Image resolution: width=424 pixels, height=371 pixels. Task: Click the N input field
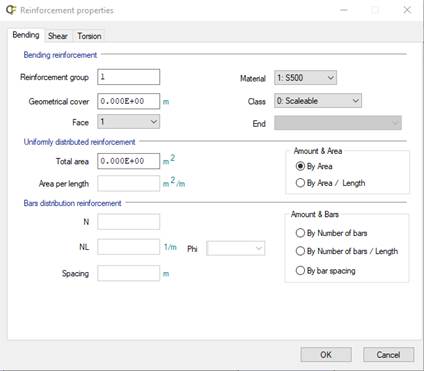[129, 222]
